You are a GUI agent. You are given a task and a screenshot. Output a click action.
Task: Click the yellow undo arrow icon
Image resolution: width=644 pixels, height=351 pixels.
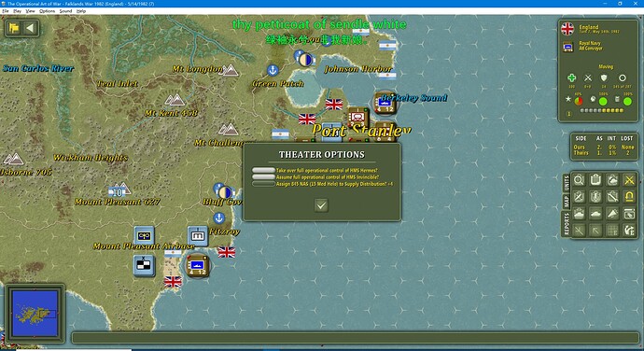pyautogui.click(x=629, y=197)
